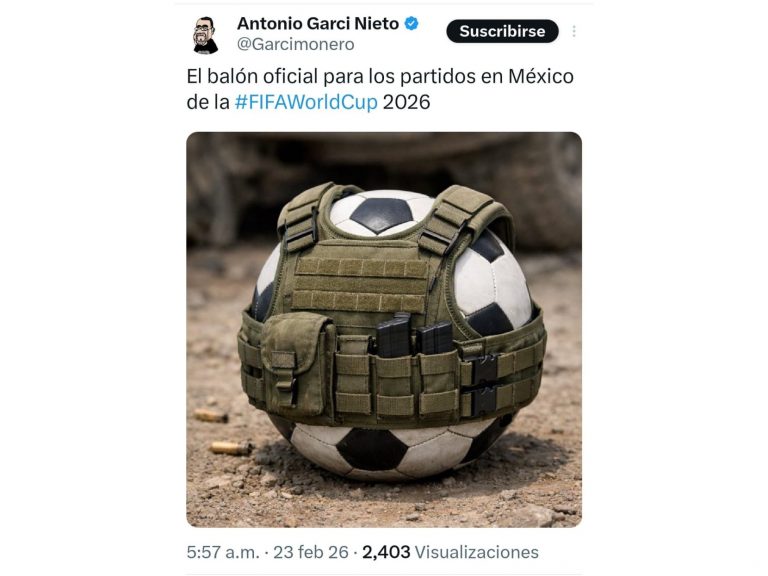Open the three-dot more options menu
This screenshot has width=768, height=576.
(x=574, y=31)
